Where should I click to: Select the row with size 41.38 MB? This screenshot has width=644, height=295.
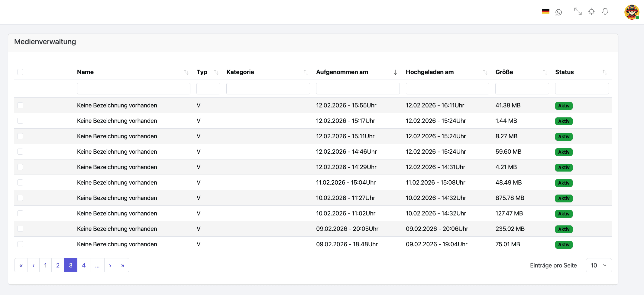pyautogui.click(x=20, y=105)
